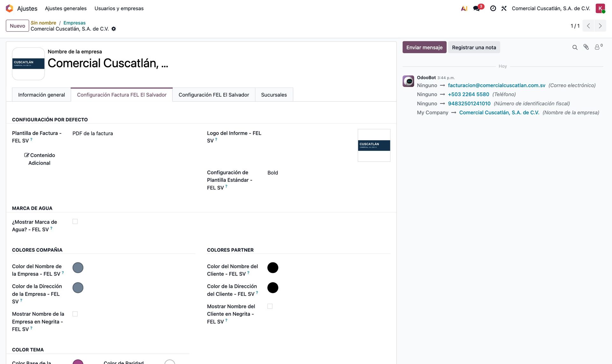Click the +503 2264 5580 phone link
Viewport: 612px width, 364px height.
pos(468,94)
